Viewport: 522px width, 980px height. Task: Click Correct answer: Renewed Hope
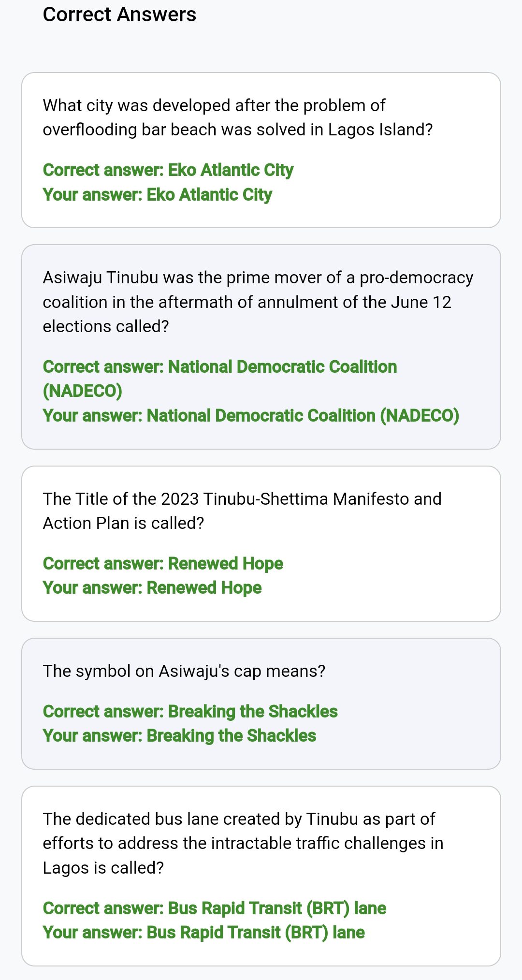pos(163,564)
